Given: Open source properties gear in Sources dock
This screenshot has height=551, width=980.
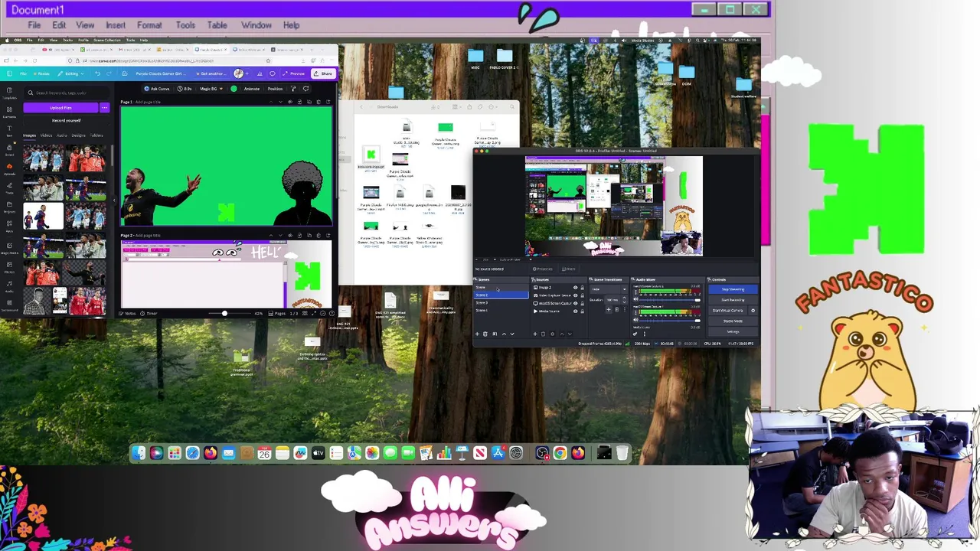Looking at the screenshot, I should (x=552, y=334).
